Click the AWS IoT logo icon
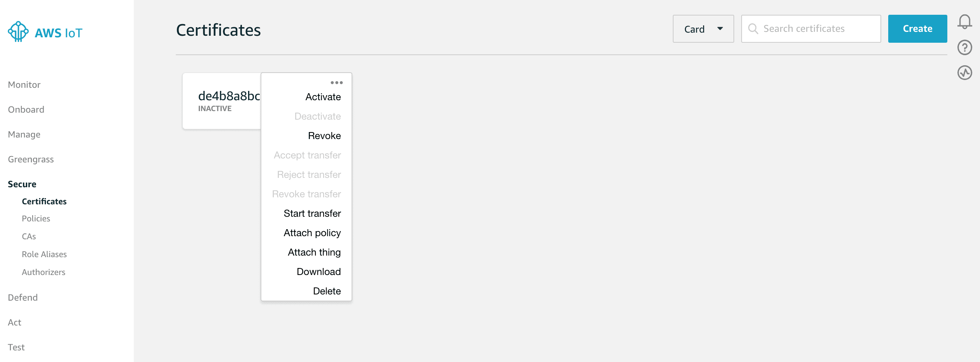Screen dimensions: 980x362 (x=18, y=32)
